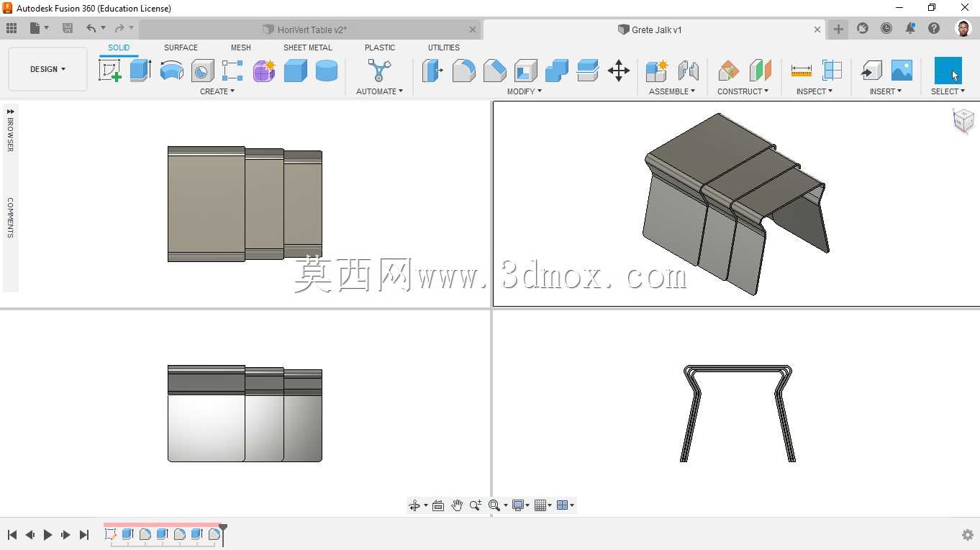This screenshot has width=980, height=550.
Task: Open the File menu icon
Action: point(40,28)
